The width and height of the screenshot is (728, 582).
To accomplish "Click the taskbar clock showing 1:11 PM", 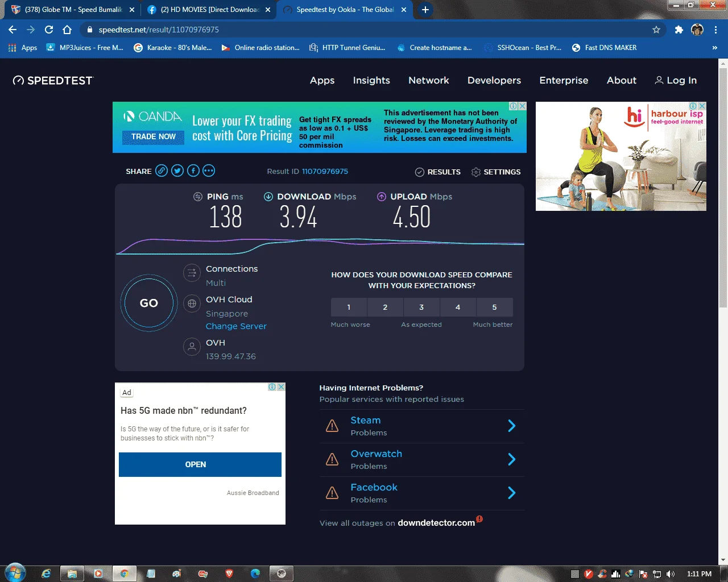I will tap(699, 574).
